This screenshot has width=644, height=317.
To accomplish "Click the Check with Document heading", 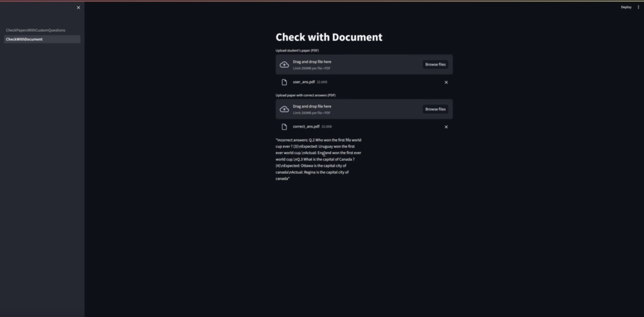I will pos(329,37).
